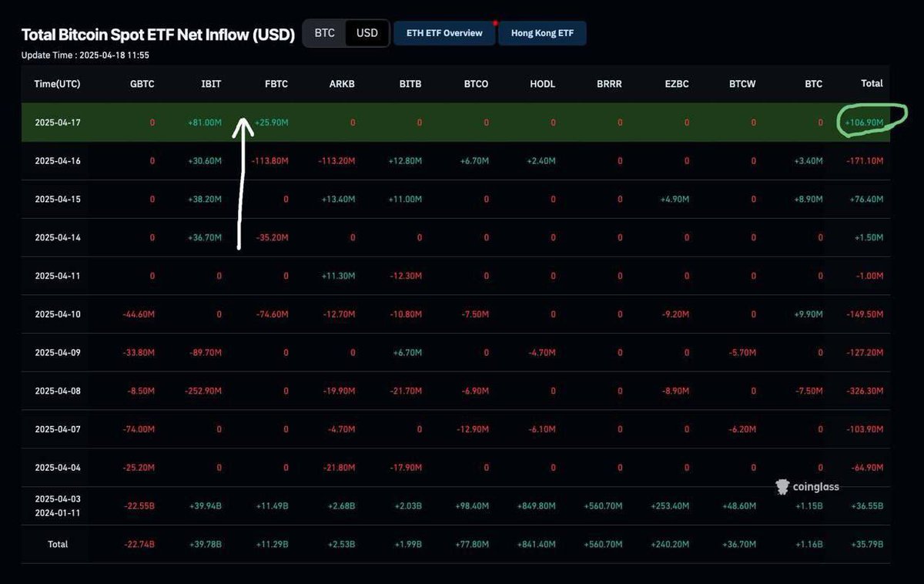Select the 2025-04-11 date cell
This screenshot has height=584, width=924.
click(x=58, y=276)
